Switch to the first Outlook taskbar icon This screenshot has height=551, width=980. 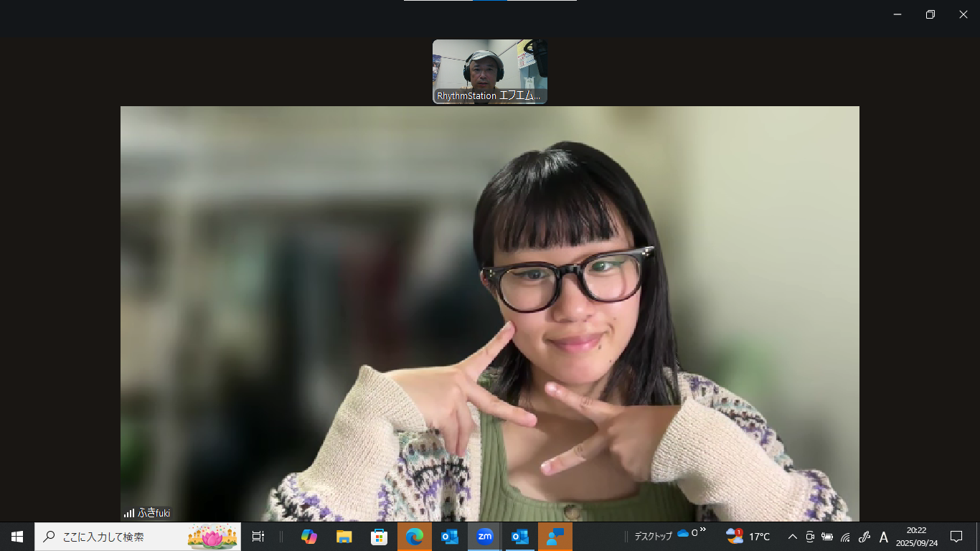click(450, 537)
